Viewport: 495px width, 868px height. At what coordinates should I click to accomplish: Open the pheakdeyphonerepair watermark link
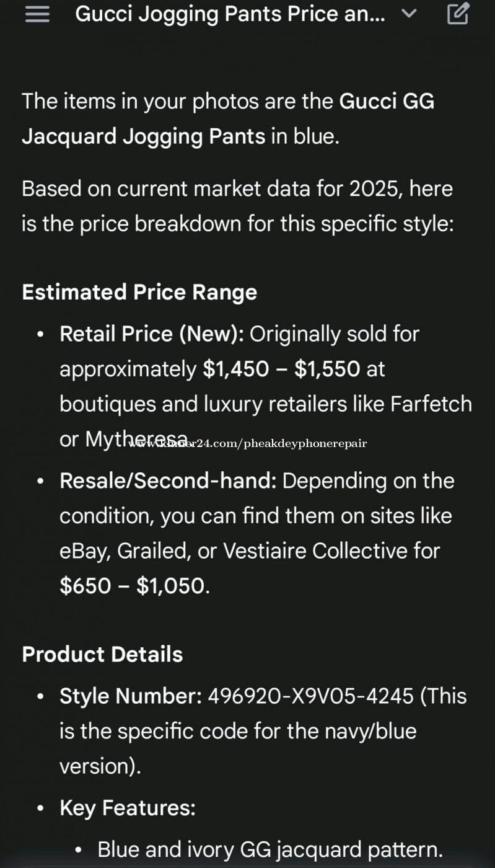(248, 443)
